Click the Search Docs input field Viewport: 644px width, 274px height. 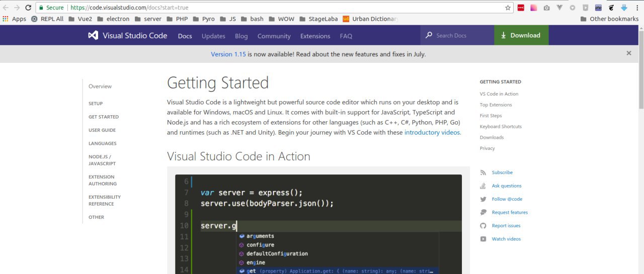462,36
